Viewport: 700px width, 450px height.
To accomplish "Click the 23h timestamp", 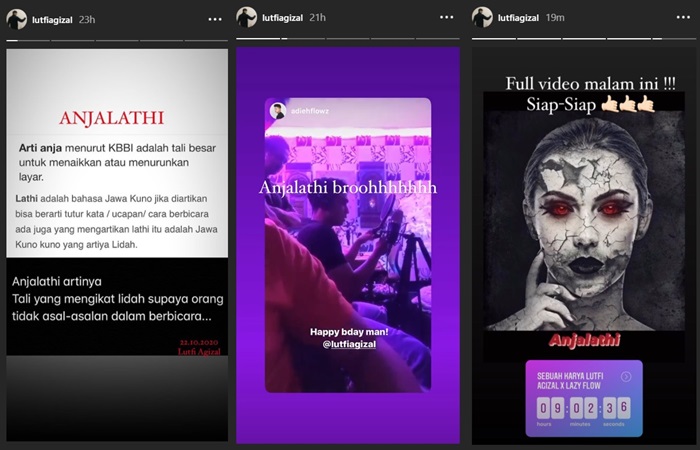I will click(87, 20).
